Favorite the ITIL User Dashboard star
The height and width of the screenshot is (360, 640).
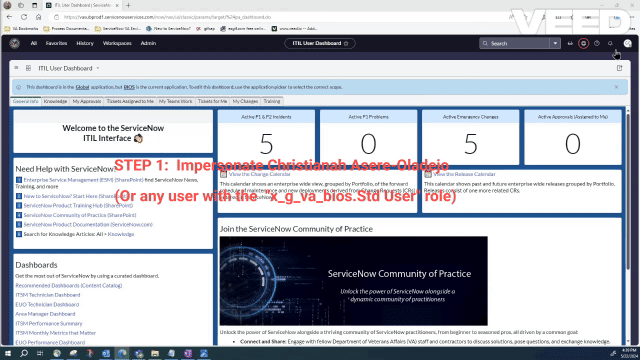[347, 43]
